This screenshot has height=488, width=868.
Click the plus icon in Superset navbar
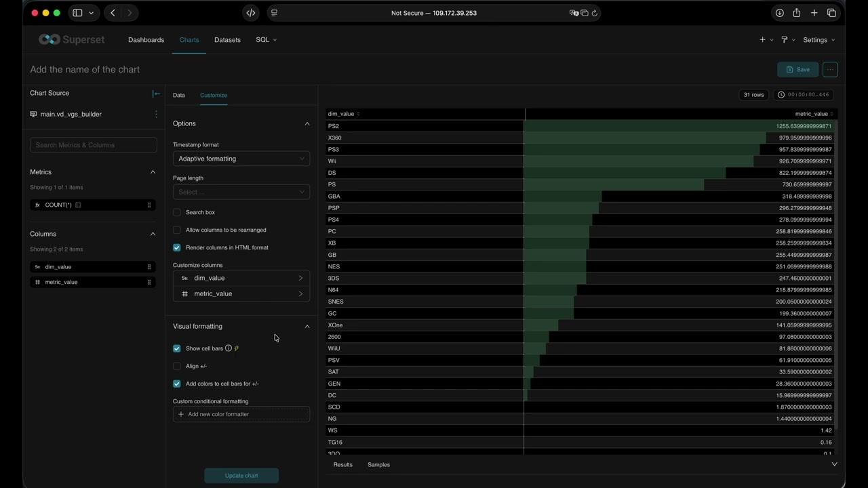[x=766, y=40]
